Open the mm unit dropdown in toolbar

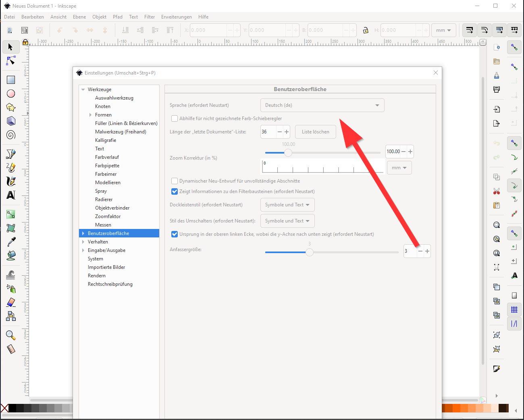pyautogui.click(x=444, y=30)
